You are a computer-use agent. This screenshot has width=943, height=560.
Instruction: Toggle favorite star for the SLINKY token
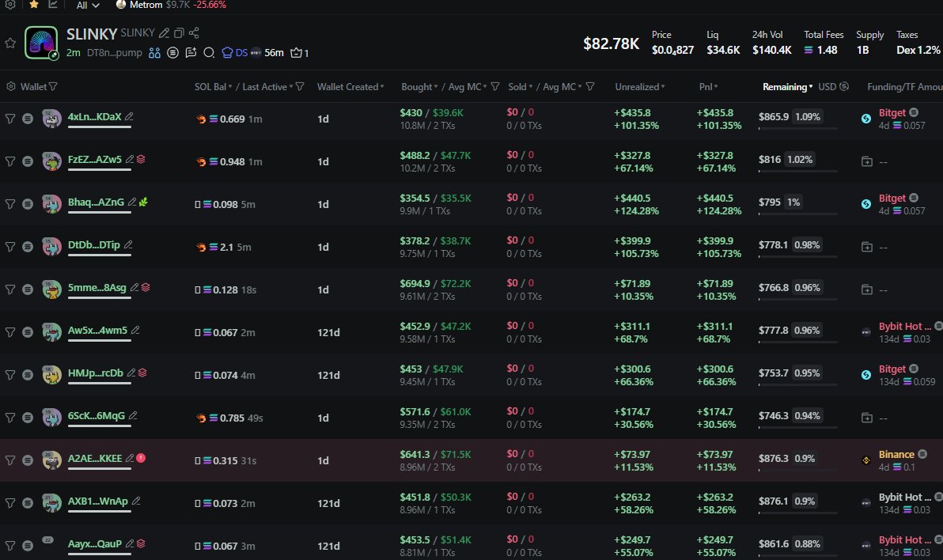coord(10,44)
